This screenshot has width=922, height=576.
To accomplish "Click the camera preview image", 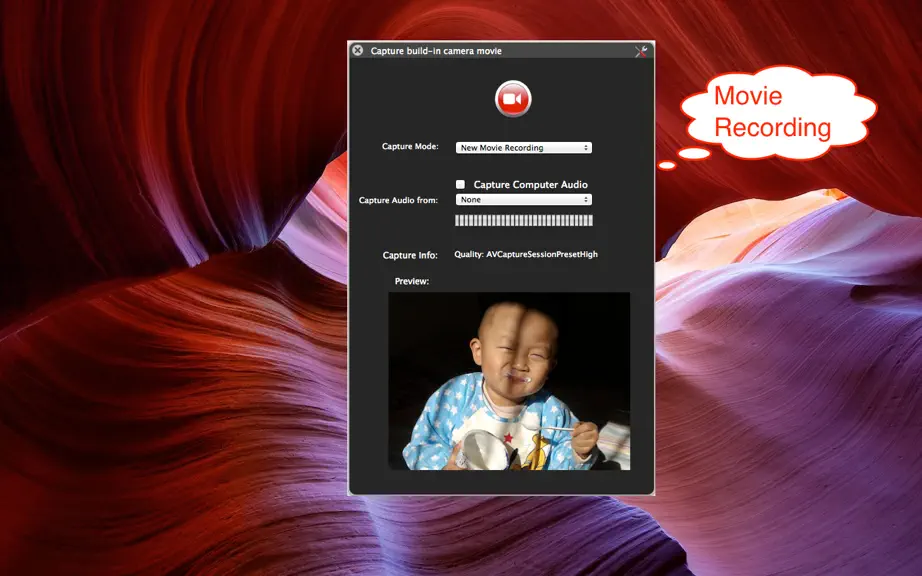I will pyautogui.click(x=509, y=381).
